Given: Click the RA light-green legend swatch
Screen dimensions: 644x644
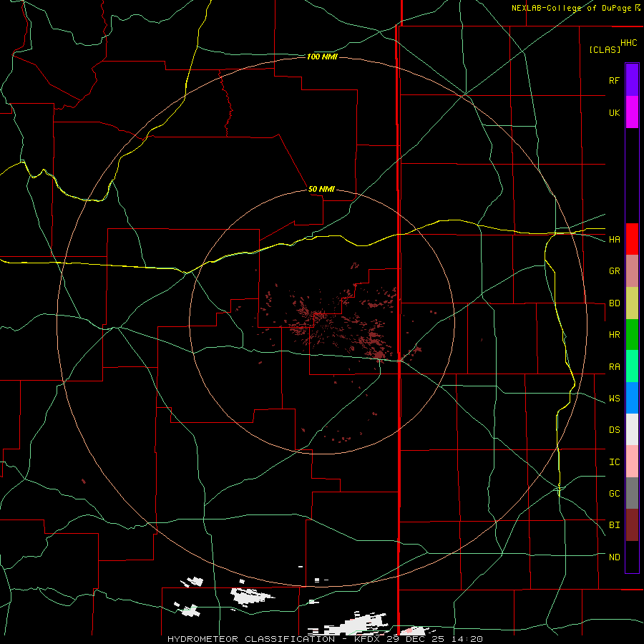Looking at the screenshot, I should tap(632, 366).
